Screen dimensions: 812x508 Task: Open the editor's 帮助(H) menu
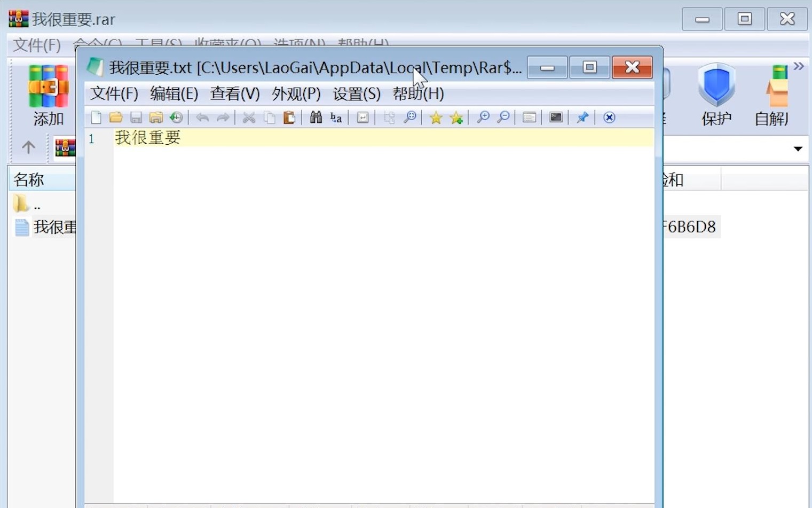(419, 94)
